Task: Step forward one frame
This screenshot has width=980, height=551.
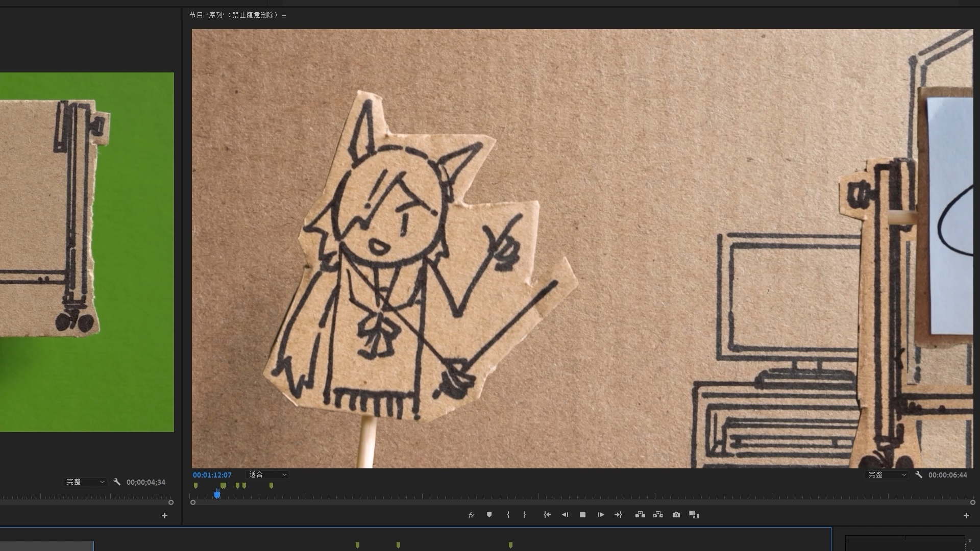Action: coord(601,515)
